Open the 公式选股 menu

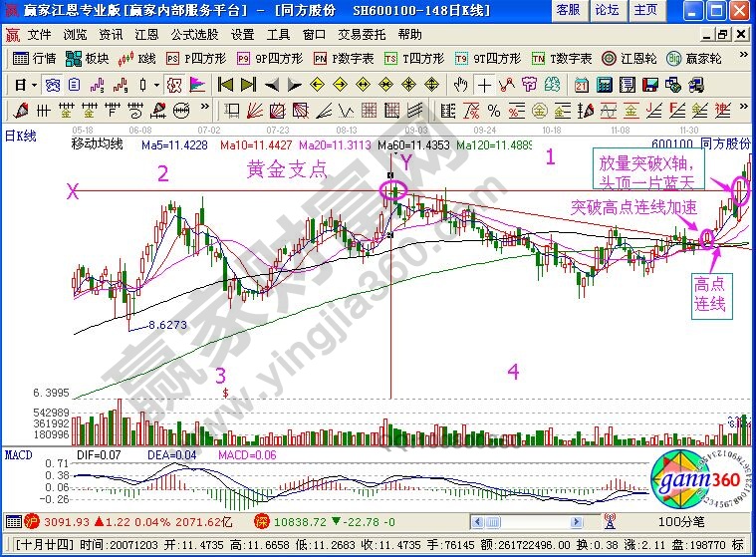[193, 34]
